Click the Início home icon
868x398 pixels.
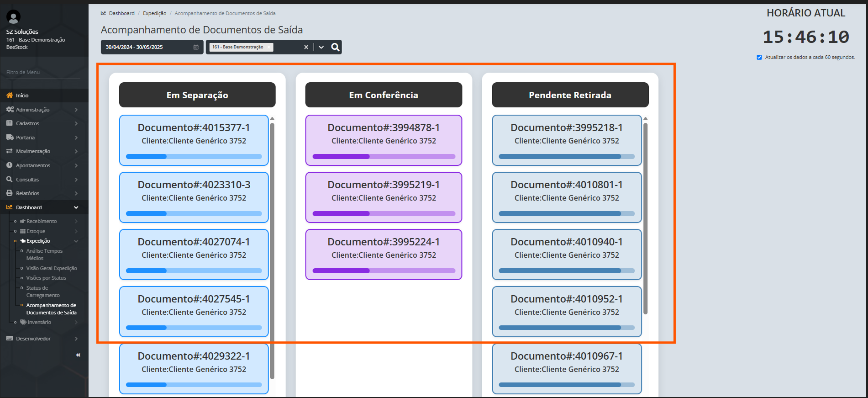click(x=10, y=95)
